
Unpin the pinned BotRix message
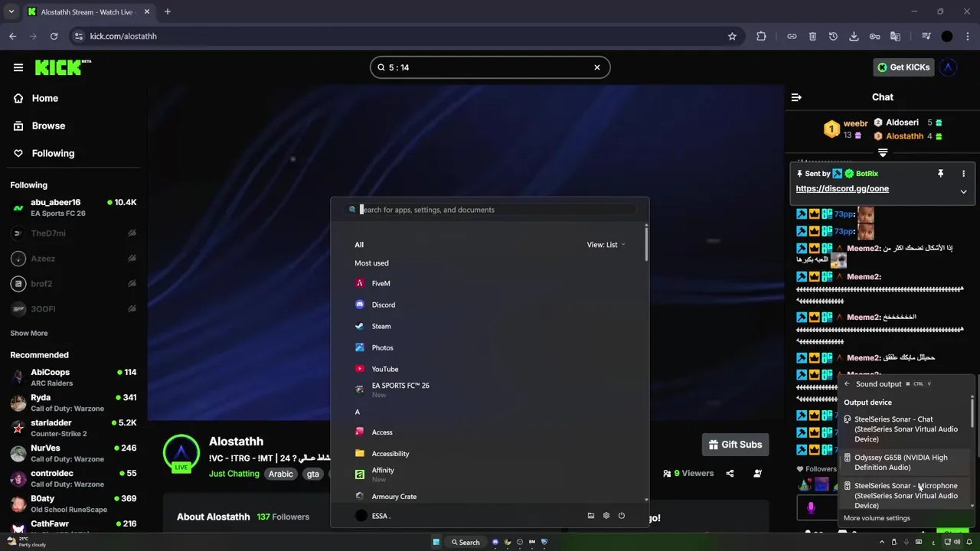point(940,174)
